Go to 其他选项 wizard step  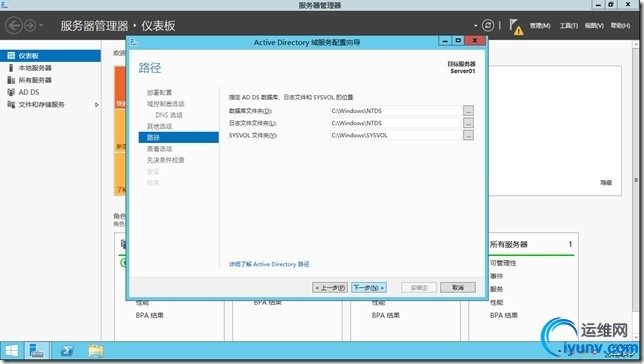pos(159,126)
